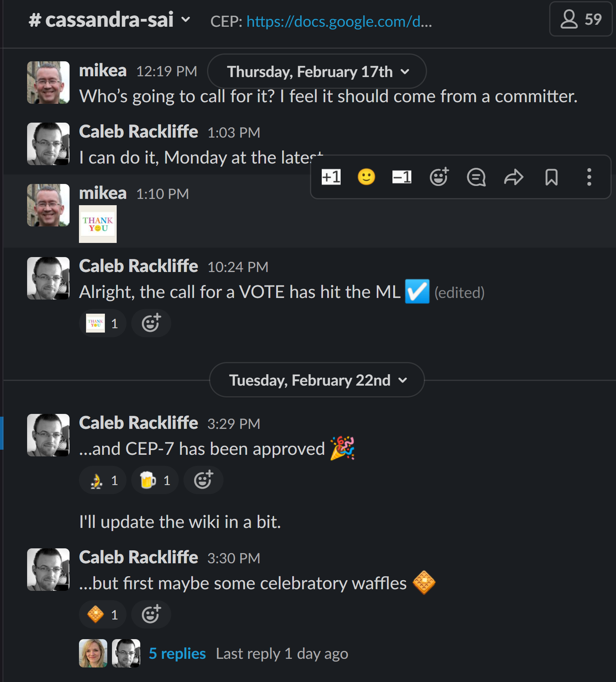
Task: React with the slightly smiling face emoji
Action: pyautogui.click(x=365, y=177)
